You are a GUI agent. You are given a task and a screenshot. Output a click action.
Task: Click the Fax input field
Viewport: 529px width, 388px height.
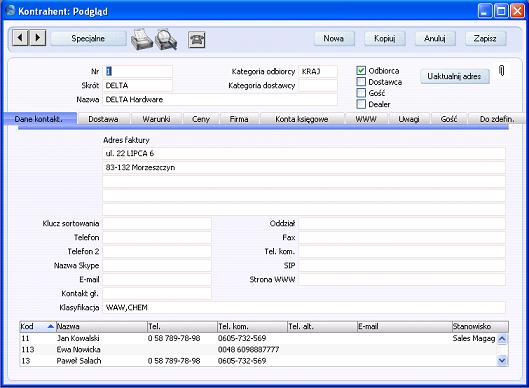click(402, 238)
